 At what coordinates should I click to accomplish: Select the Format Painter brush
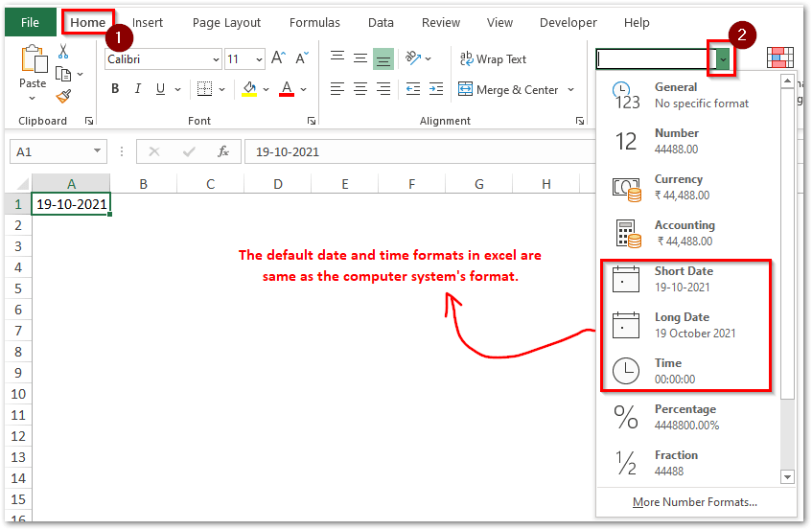[x=63, y=96]
